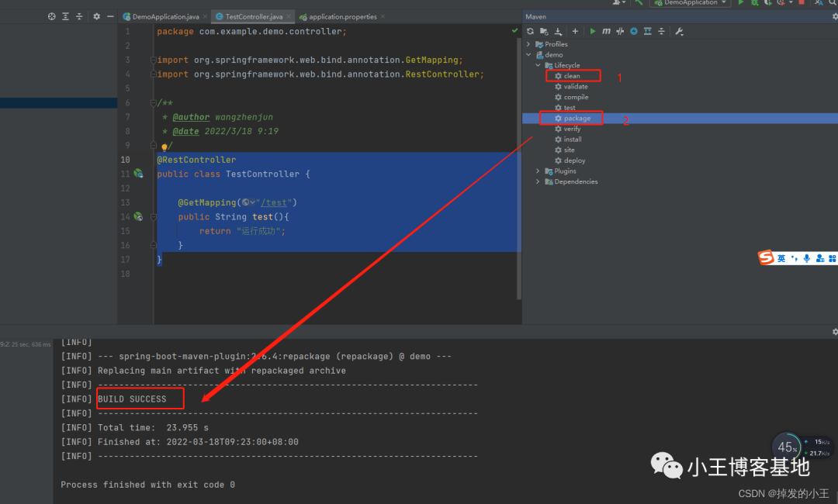The image size is (838, 504).
Task: Click yellow lightbulb intention icon
Action: 164,147
